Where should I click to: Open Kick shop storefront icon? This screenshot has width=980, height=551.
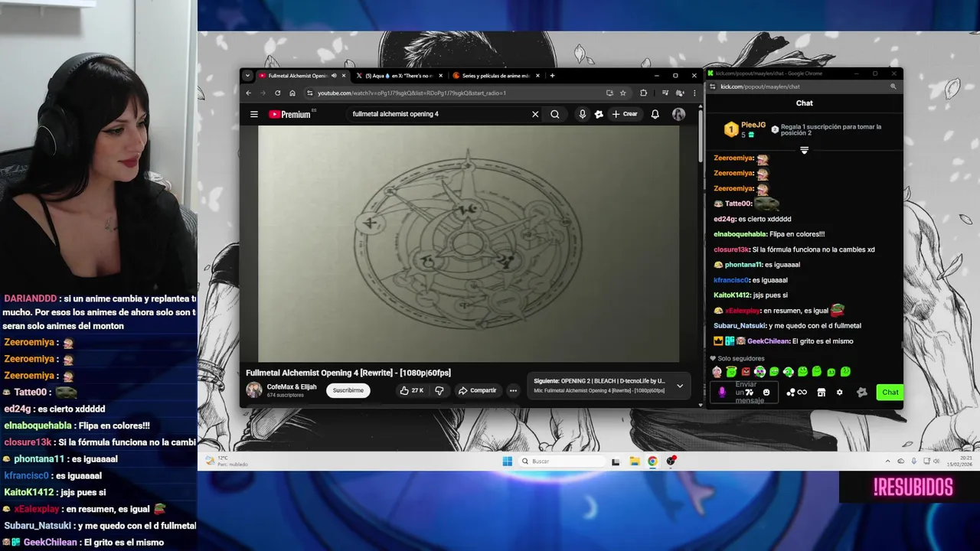[x=821, y=393]
